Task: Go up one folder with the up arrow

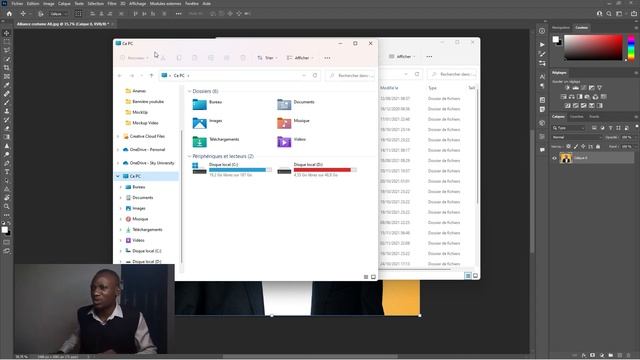Action: pyautogui.click(x=151, y=76)
